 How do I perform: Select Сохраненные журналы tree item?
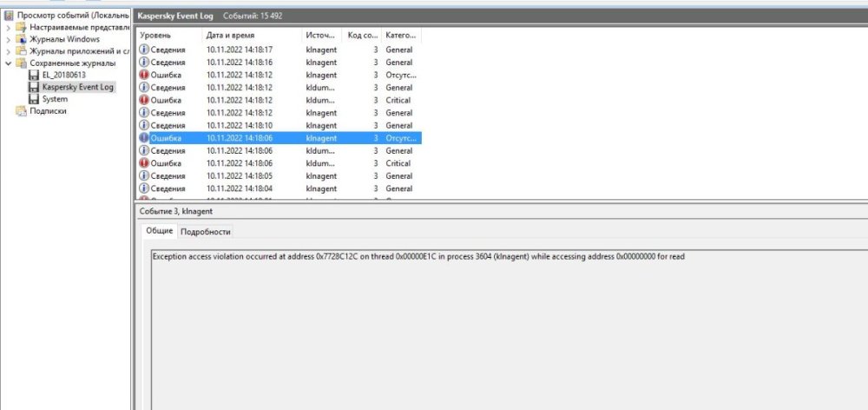tap(73, 63)
